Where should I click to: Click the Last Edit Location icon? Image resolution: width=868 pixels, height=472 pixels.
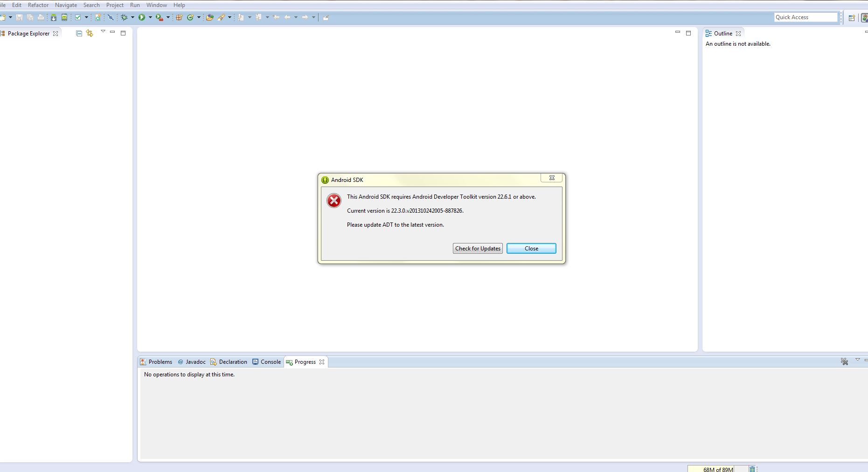[x=276, y=17]
